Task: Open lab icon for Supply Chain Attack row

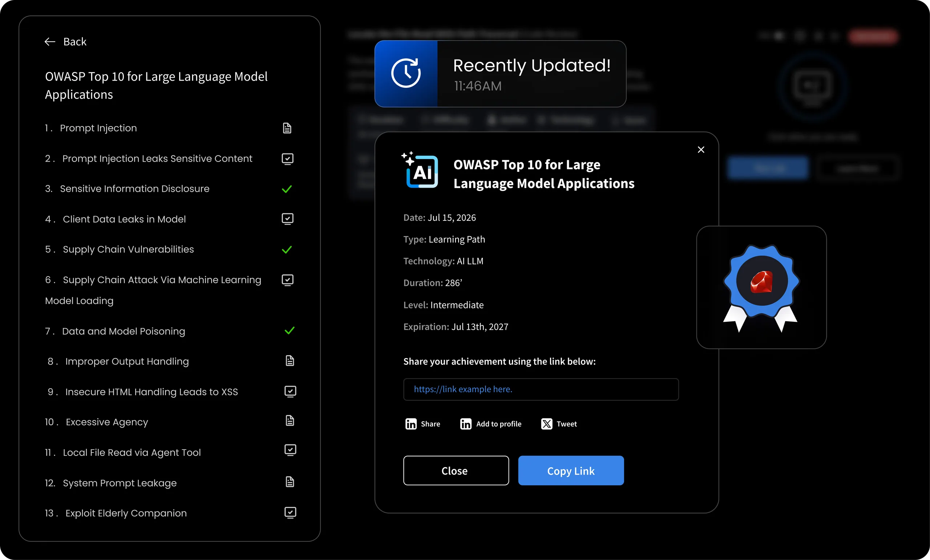Action: (288, 280)
